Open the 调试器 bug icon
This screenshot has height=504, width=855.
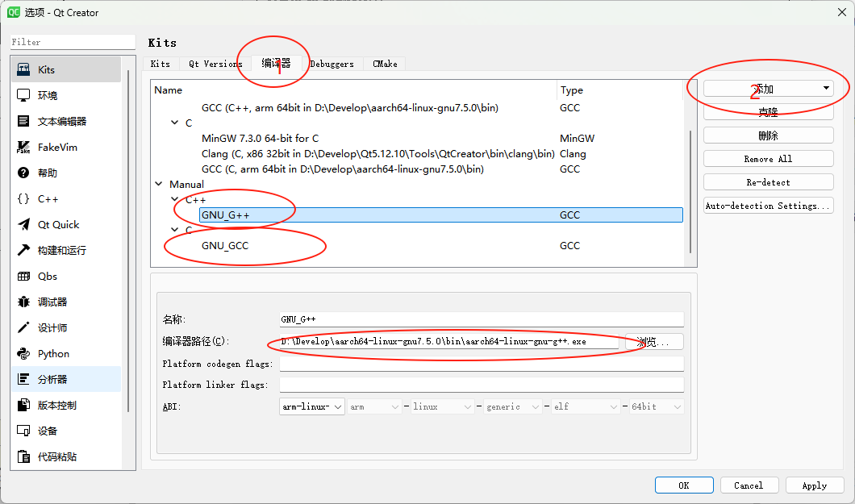(x=23, y=302)
